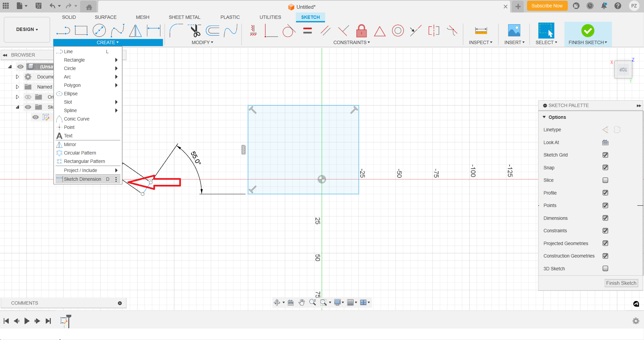
Task: Click the Fillet tool icon
Action: [176, 31]
